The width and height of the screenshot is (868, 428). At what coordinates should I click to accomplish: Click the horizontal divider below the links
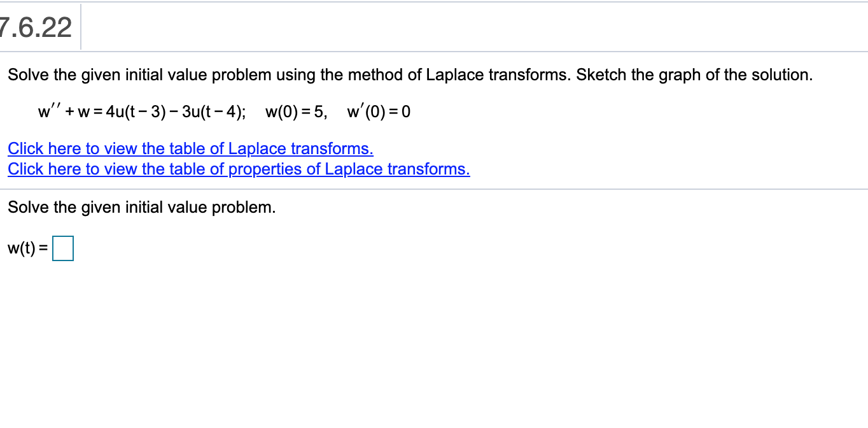[434, 189]
